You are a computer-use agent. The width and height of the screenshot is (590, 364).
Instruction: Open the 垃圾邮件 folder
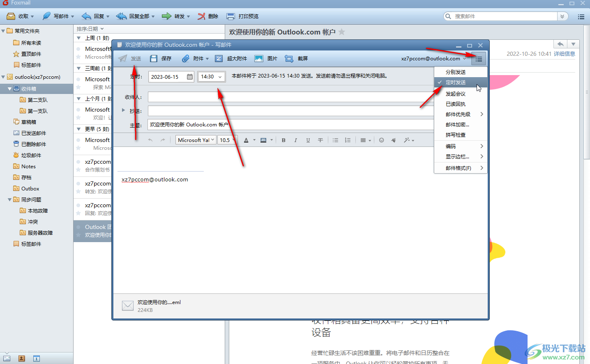pyautogui.click(x=27, y=155)
